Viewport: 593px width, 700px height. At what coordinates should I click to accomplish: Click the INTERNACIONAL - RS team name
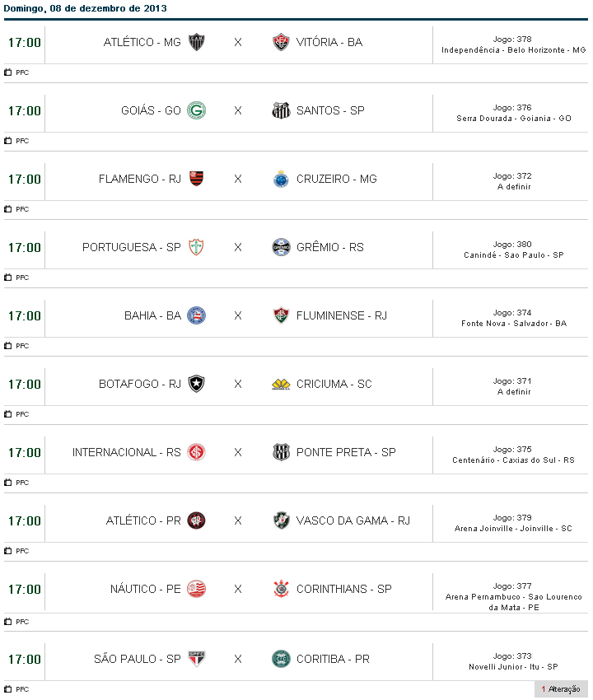pos(126,452)
